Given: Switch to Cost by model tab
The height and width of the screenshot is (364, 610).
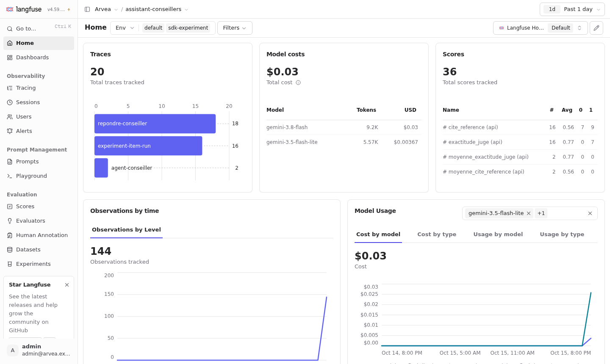Looking at the screenshot, I should pyautogui.click(x=378, y=234).
